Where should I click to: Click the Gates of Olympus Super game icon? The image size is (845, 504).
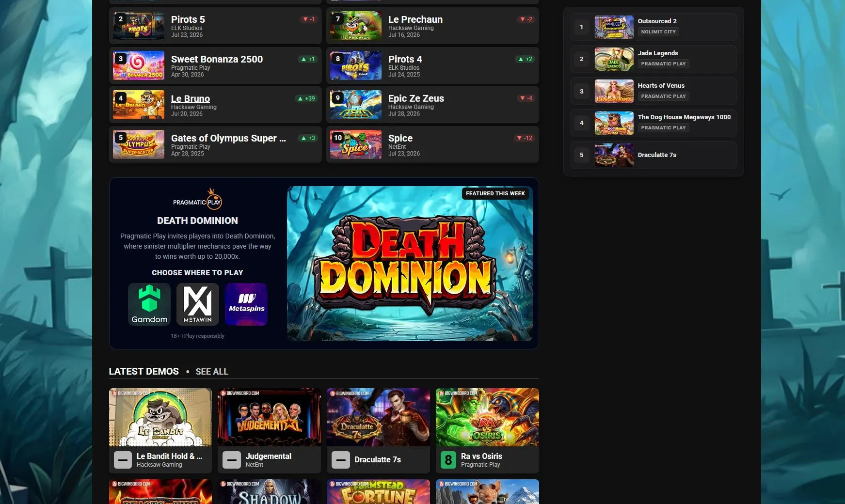coord(139,144)
